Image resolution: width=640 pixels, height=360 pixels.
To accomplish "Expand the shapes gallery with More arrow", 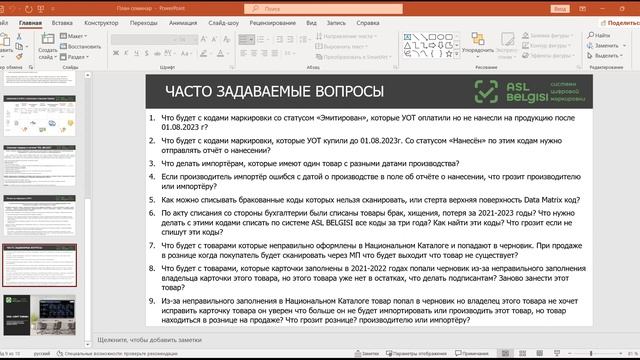I will pos(457,54).
